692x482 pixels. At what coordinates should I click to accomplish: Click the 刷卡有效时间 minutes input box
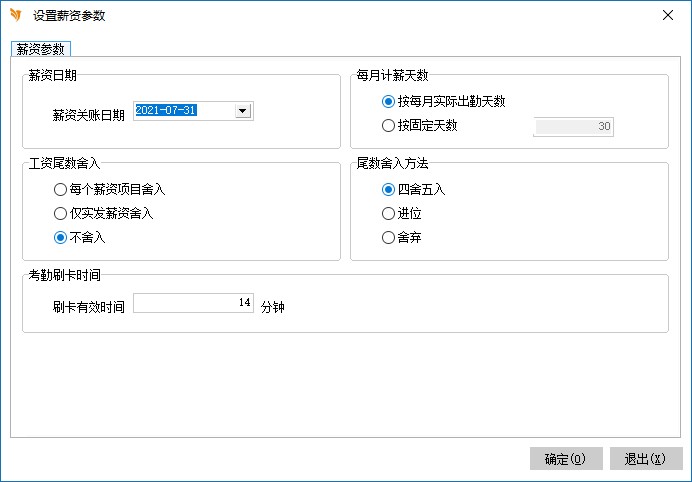click(193, 303)
